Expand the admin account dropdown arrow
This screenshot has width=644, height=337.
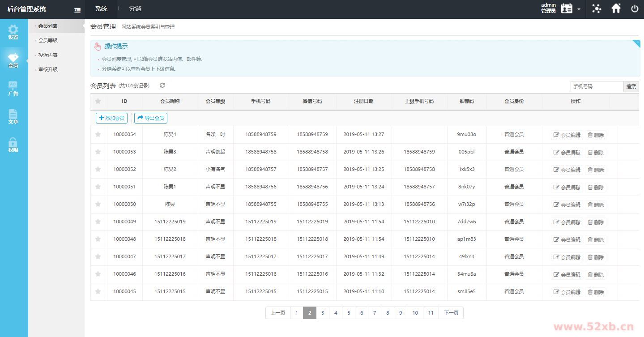pyautogui.click(x=579, y=9)
